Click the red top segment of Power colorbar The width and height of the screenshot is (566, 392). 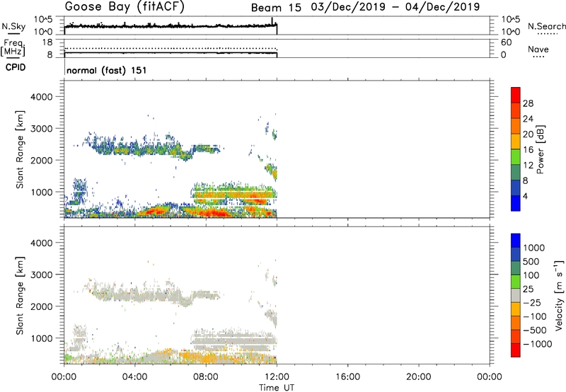tap(516, 95)
